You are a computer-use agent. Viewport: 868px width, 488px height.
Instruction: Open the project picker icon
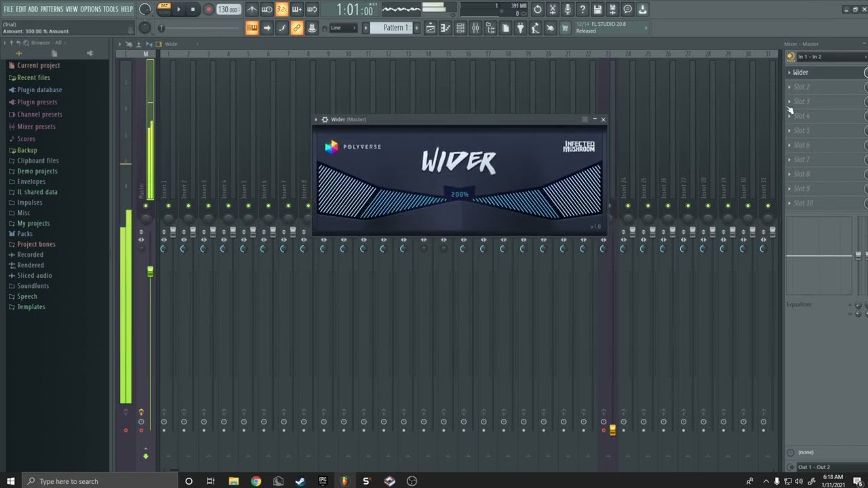tap(505, 28)
